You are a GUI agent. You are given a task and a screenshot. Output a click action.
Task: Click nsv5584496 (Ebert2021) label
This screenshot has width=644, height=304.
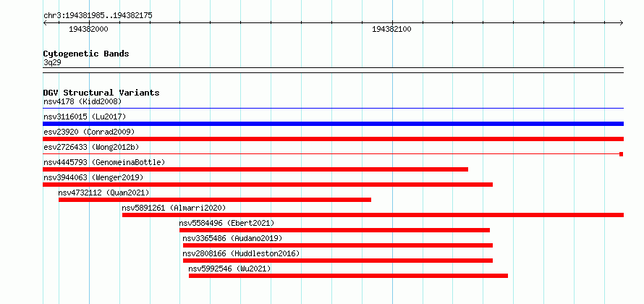click(226, 223)
